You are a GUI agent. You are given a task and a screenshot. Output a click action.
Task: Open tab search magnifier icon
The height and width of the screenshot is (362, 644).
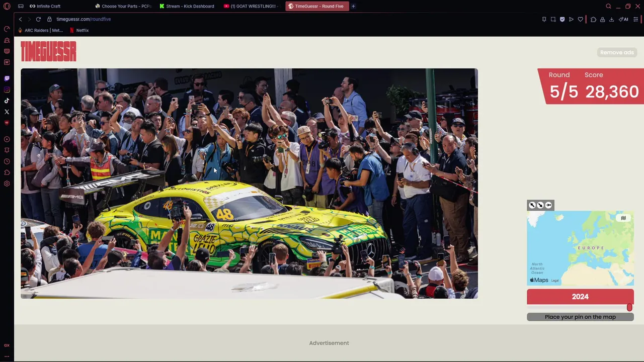point(608,6)
